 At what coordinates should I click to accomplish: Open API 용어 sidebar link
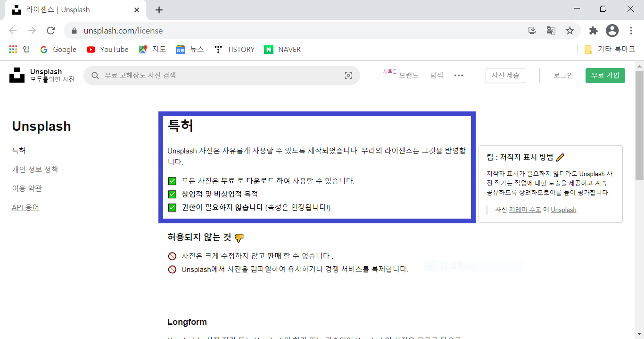coord(25,207)
